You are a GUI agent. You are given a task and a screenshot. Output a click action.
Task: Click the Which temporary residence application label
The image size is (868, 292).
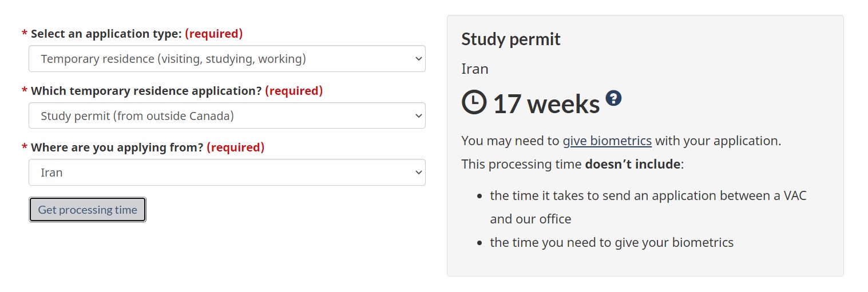pos(146,90)
